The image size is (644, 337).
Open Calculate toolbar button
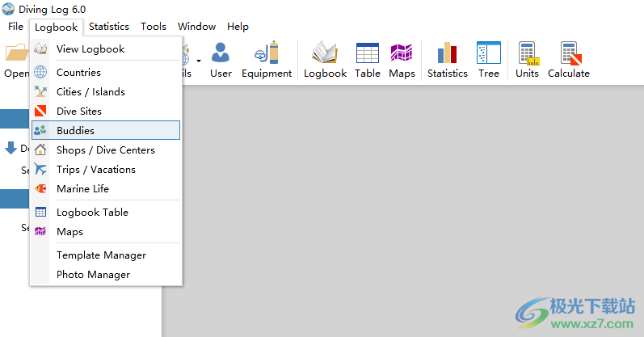coord(568,61)
